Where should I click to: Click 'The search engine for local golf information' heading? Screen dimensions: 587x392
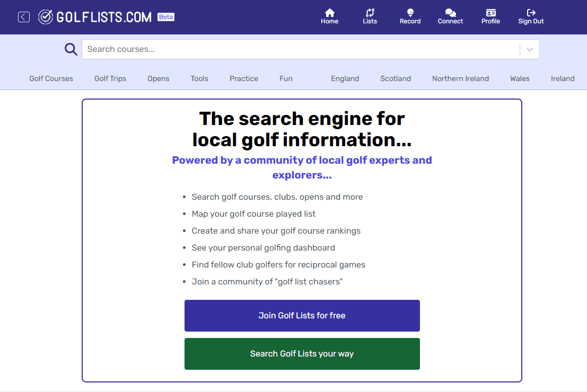click(x=302, y=129)
